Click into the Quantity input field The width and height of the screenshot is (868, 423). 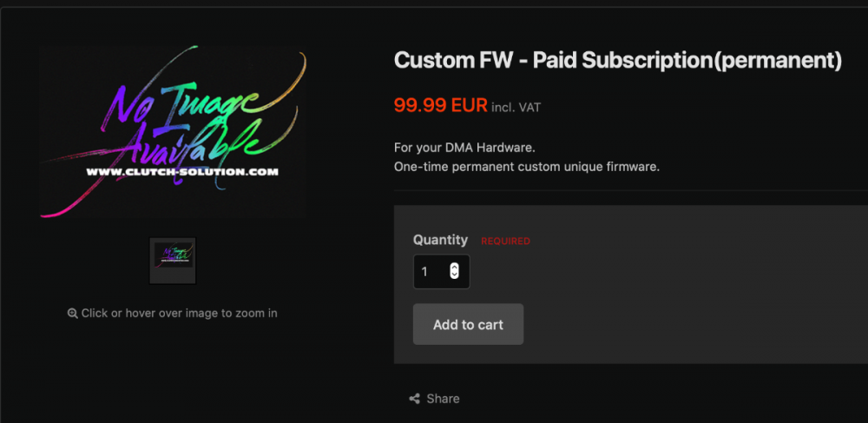tap(432, 272)
